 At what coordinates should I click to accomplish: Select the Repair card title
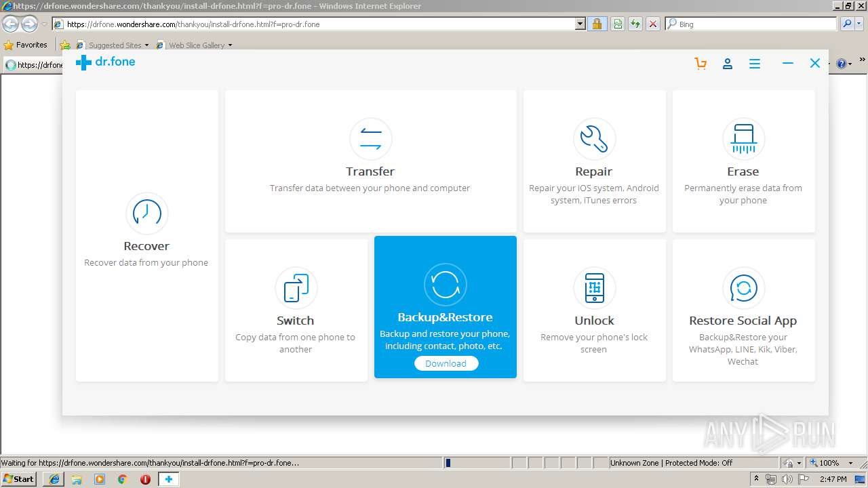[x=594, y=171]
